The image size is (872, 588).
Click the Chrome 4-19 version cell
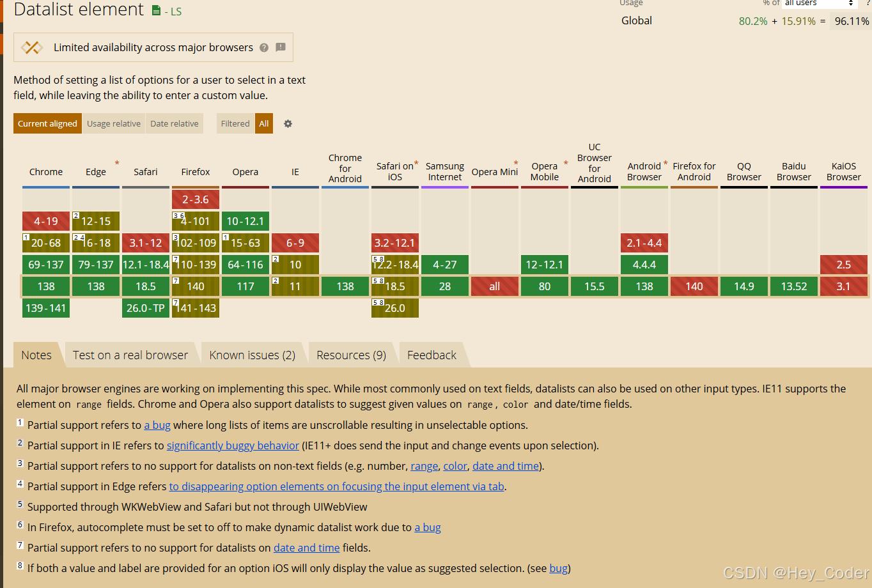[46, 221]
